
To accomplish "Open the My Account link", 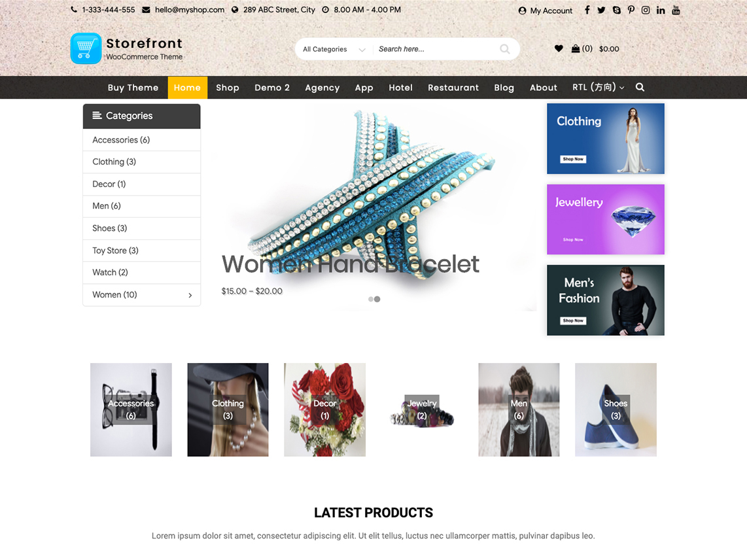I will pos(545,10).
